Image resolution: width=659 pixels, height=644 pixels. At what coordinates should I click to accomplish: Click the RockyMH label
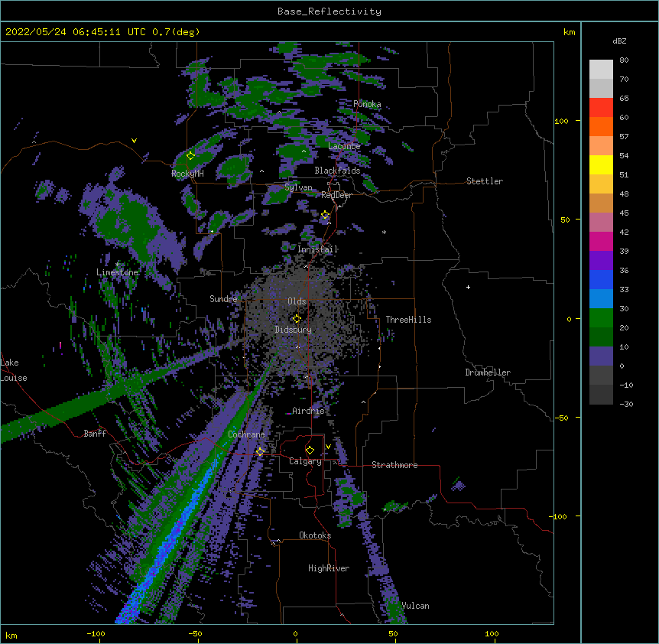pyautogui.click(x=187, y=174)
